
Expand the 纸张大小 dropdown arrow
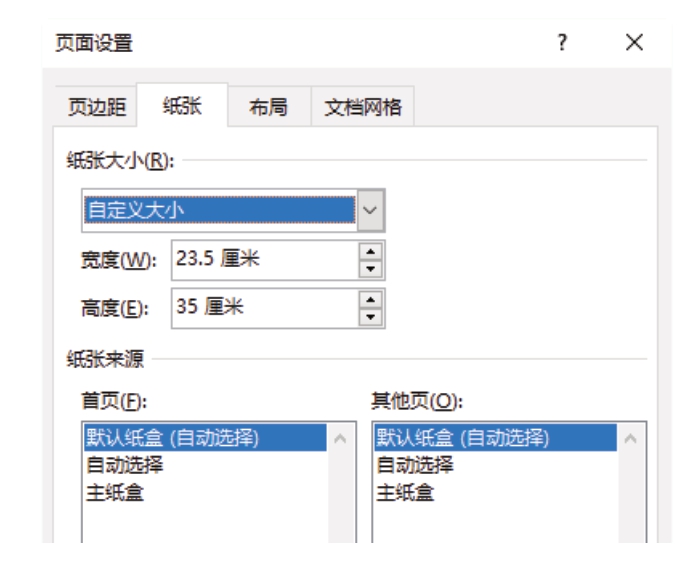pyautogui.click(x=370, y=210)
